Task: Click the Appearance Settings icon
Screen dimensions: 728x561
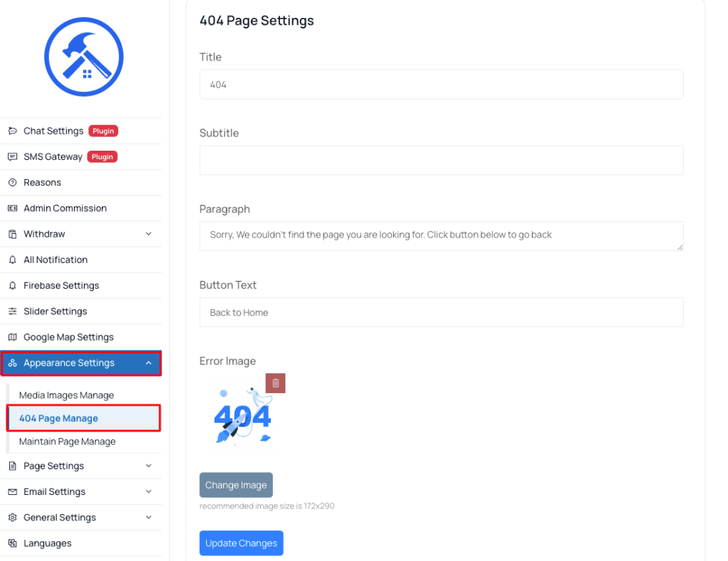Action: [13, 363]
